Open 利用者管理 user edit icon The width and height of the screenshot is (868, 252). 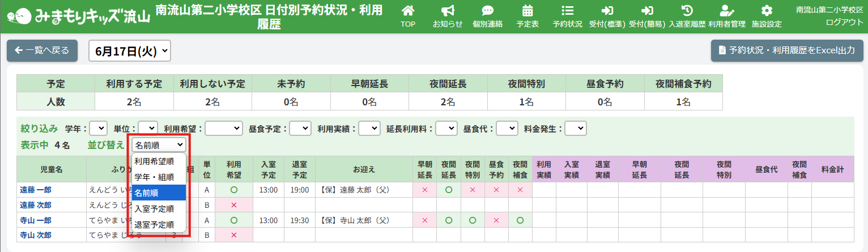(x=726, y=11)
